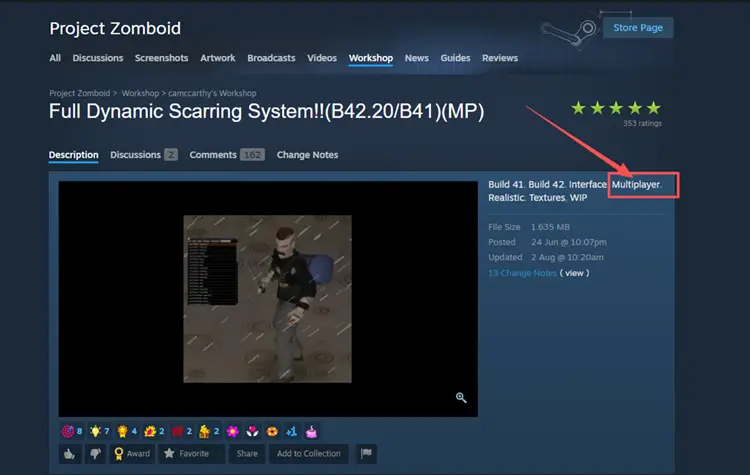The height and width of the screenshot is (475, 750).
Task: Click the updated date 2 Aug @ 10:20am
Action: (567, 257)
